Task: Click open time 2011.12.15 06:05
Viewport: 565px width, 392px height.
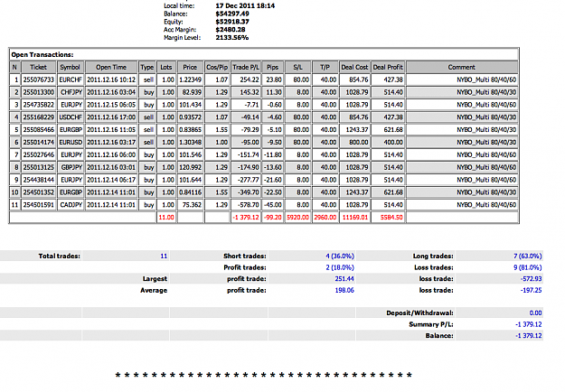Action: (111, 105)
